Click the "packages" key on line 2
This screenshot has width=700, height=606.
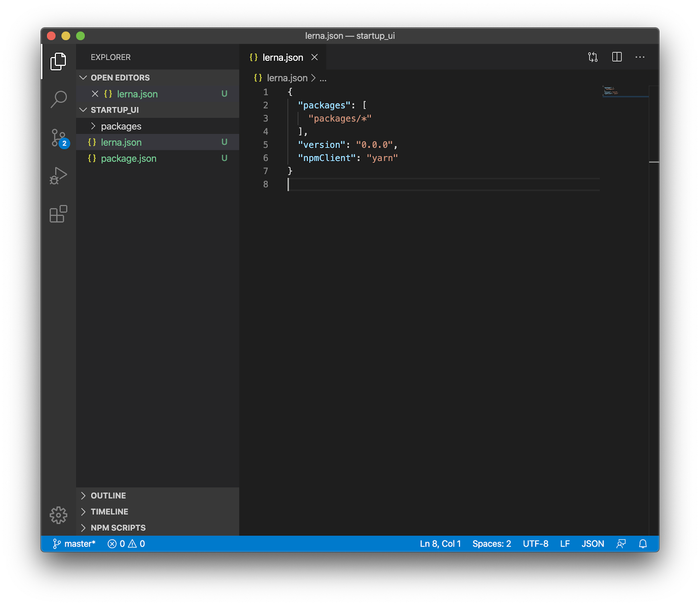(x=324, y=105)
